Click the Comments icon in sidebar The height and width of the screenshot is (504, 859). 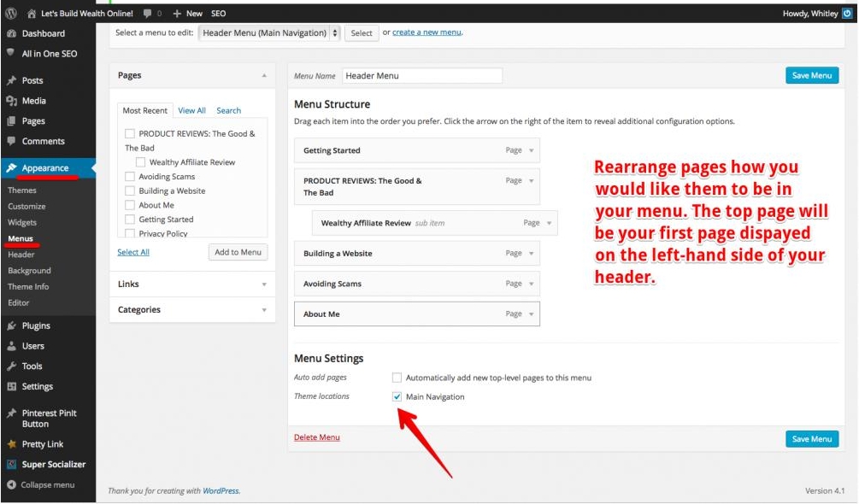point(11,141)
